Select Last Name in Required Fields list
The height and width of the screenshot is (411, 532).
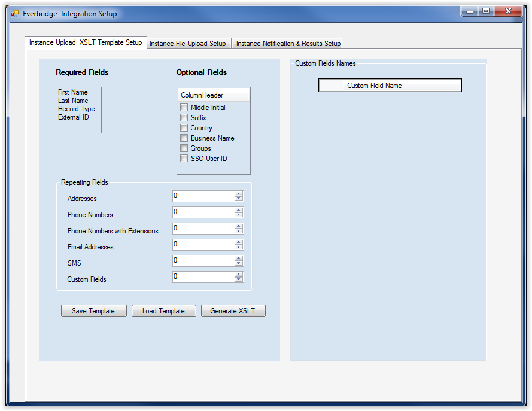tap(73, 101)
